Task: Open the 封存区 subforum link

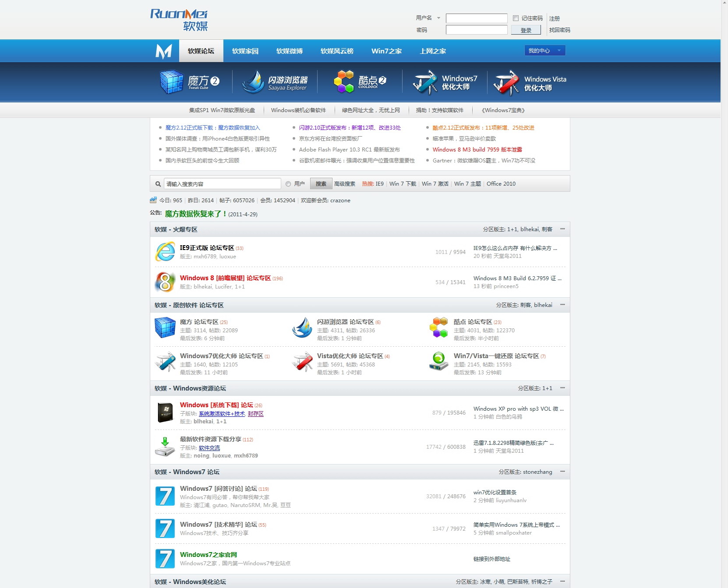Action: (256, 414)
